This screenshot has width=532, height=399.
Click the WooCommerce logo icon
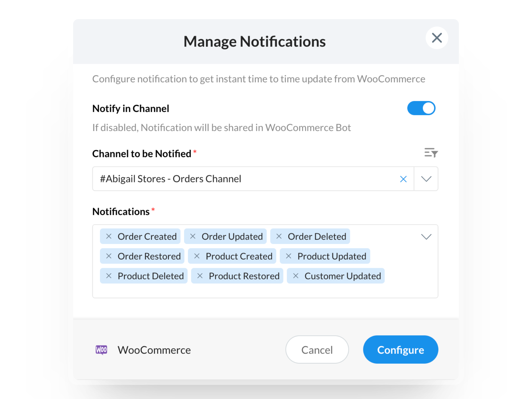click(x=101, y=350)
